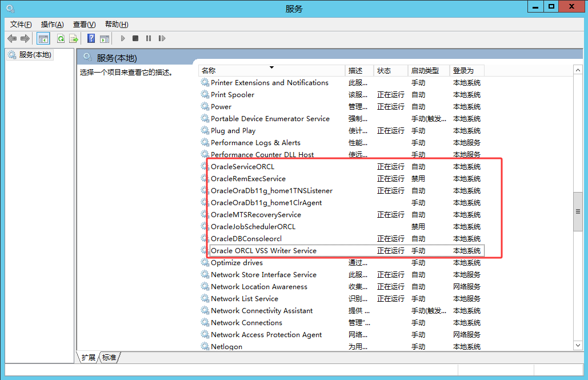Click the scroll up arrow of services list
This screenshot has height=380, width=588.
click(x=578, y=70)
